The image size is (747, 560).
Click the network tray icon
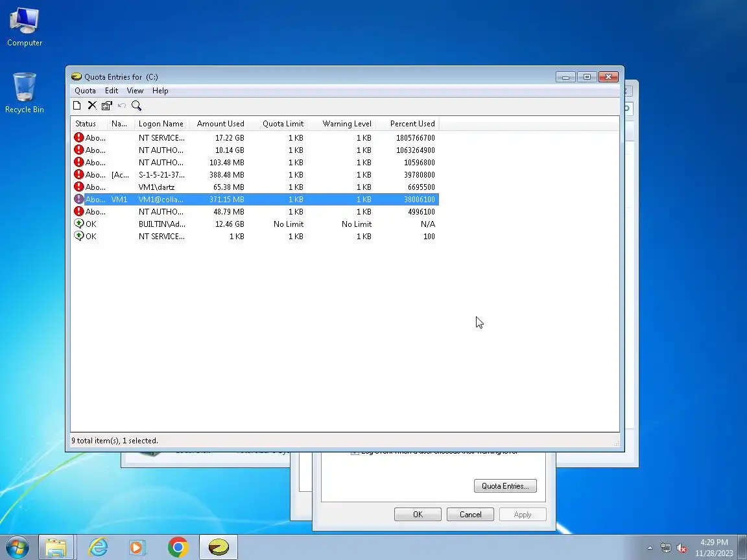click(665, 548)
